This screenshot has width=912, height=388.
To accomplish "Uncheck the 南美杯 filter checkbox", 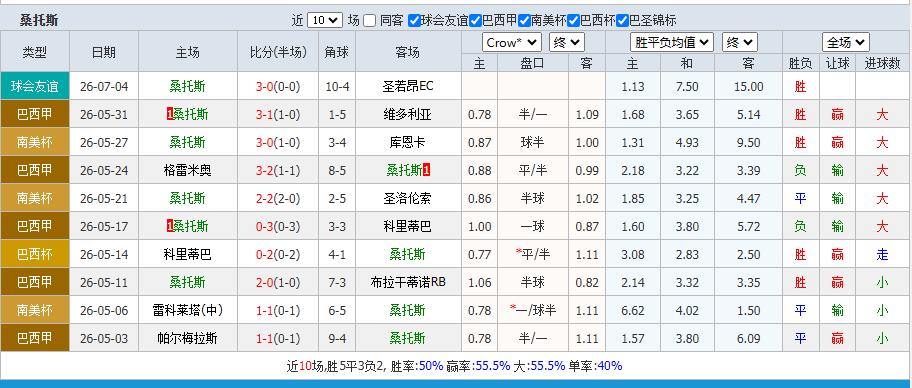I will (524, 20).
